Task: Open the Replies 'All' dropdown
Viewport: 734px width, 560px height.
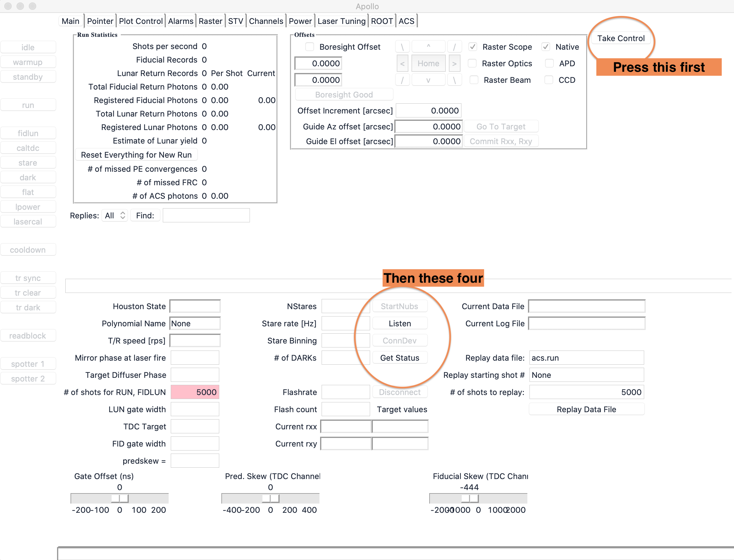Action: [x=115, y=215]
